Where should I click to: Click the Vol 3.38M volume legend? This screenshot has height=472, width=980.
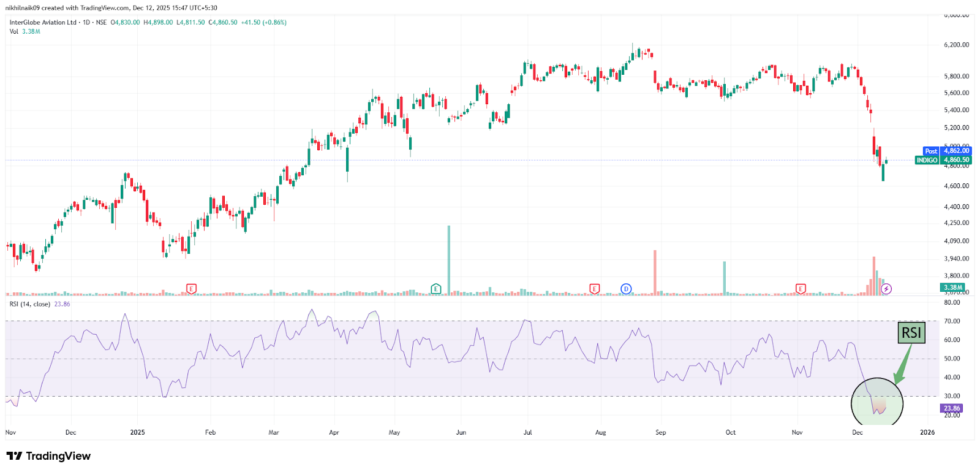click(24, 31)
